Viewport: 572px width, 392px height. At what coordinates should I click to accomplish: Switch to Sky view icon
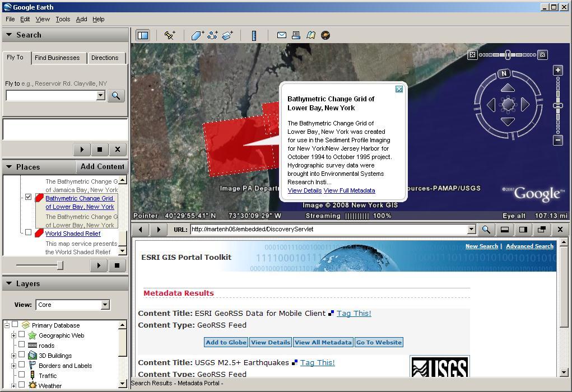tap(325, 35)
